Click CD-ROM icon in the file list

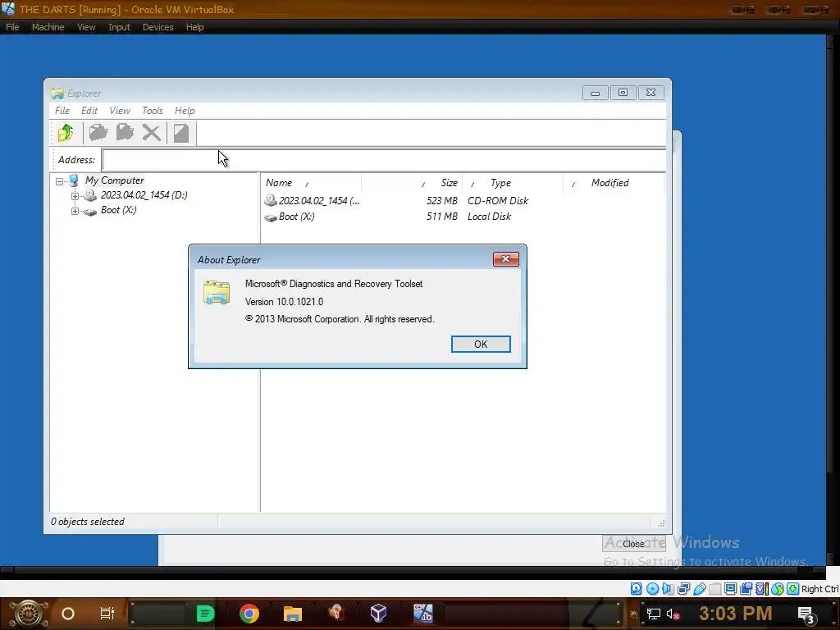tap(271, 201)
